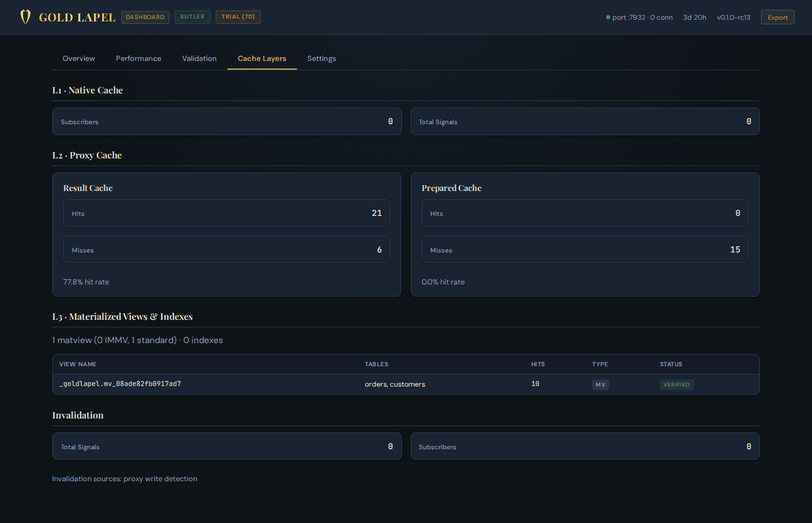Click the Gold Lapel shield logo
This screenshot has height=523, width=812.
[26, 17]
